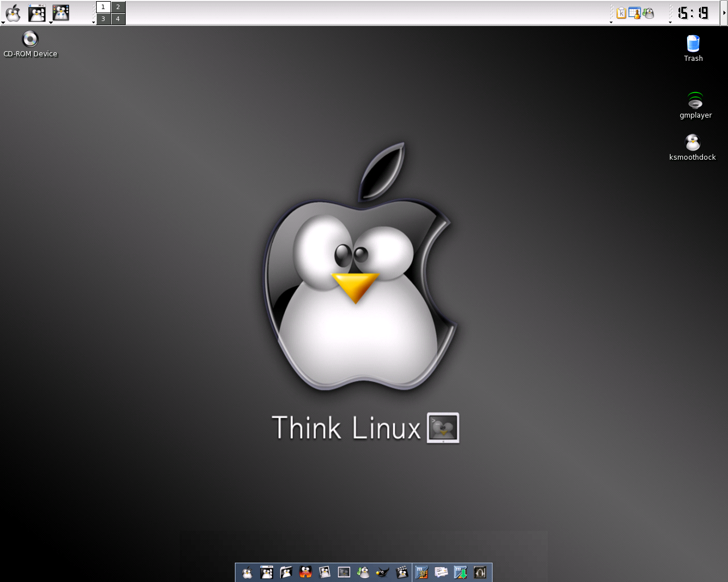The image size is (728, 582).
Task: Open the calendar reminder bell tray icon
Action: coord(634,13)
